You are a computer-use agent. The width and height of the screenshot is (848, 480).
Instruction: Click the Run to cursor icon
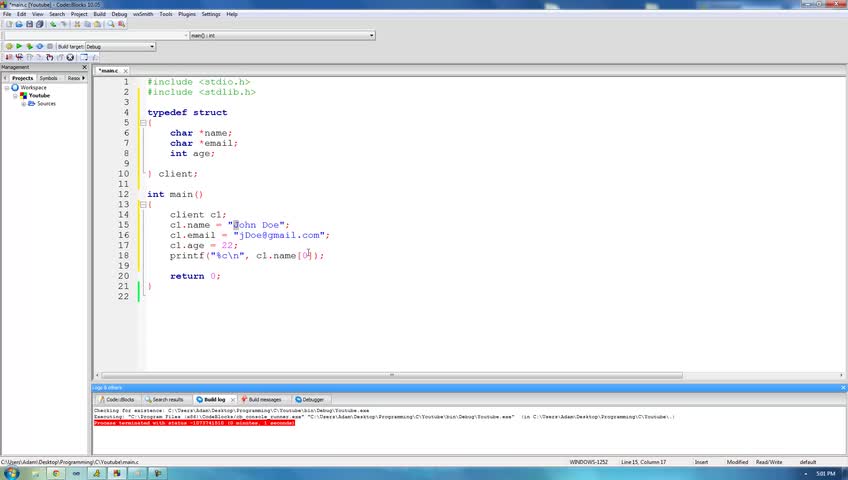pos(19,57)
